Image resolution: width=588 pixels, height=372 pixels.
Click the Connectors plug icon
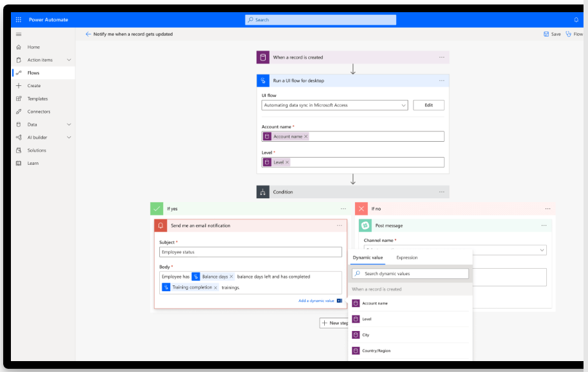pyautogui.click(x=19, y=112)
